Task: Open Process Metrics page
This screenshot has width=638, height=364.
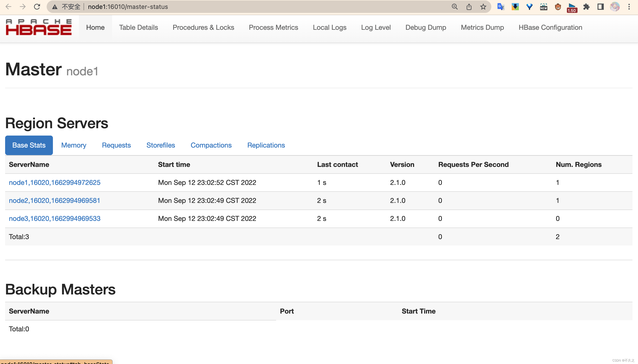Action: [273, 28]
